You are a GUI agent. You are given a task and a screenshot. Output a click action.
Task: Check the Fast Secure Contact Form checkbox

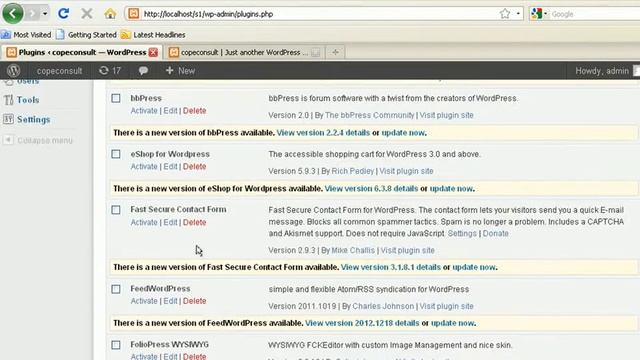point(116,210)
